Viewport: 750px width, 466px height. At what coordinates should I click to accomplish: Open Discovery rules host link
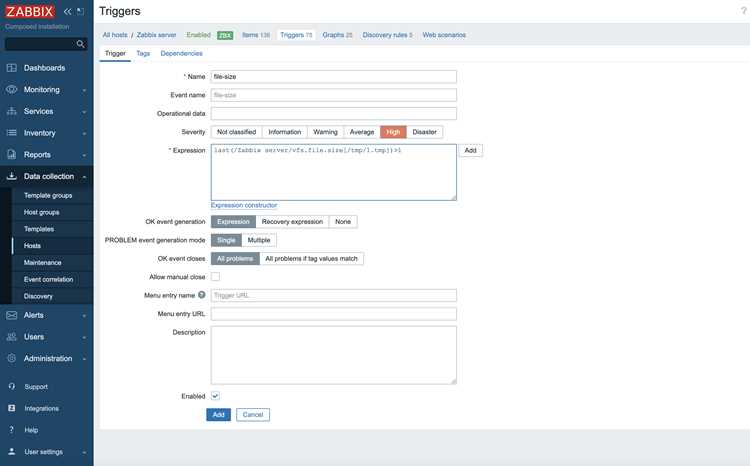387,35
